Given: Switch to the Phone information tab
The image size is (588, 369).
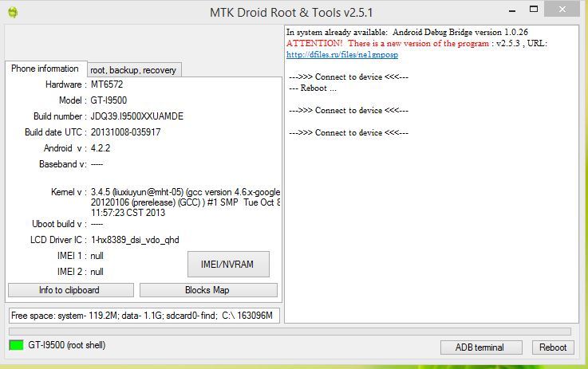Looking at the screenshot, I should pyautogui.click(x=45, y=69).
